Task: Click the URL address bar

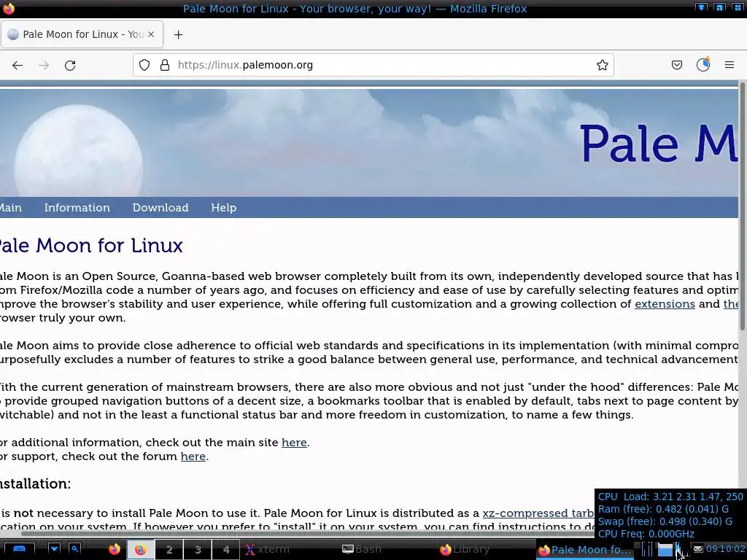Action: [373, 65]
